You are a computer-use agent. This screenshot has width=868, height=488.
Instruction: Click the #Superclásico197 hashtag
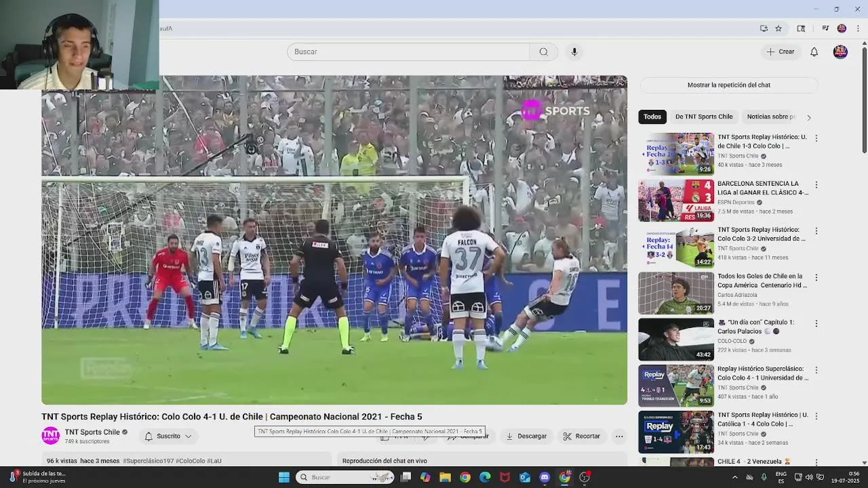[x=149, y=461]
